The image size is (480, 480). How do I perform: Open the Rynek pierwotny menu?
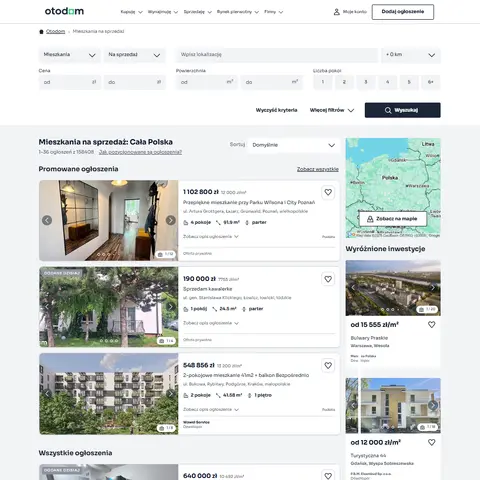(238, 12)
